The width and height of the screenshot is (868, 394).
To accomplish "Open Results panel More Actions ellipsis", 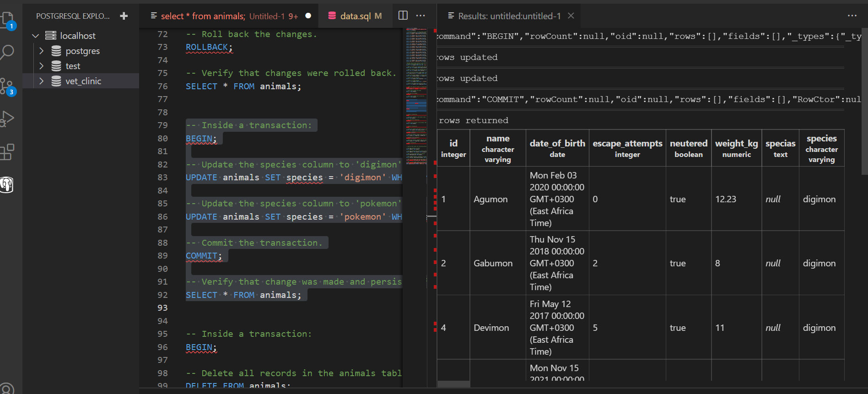I will pos(852,16).
